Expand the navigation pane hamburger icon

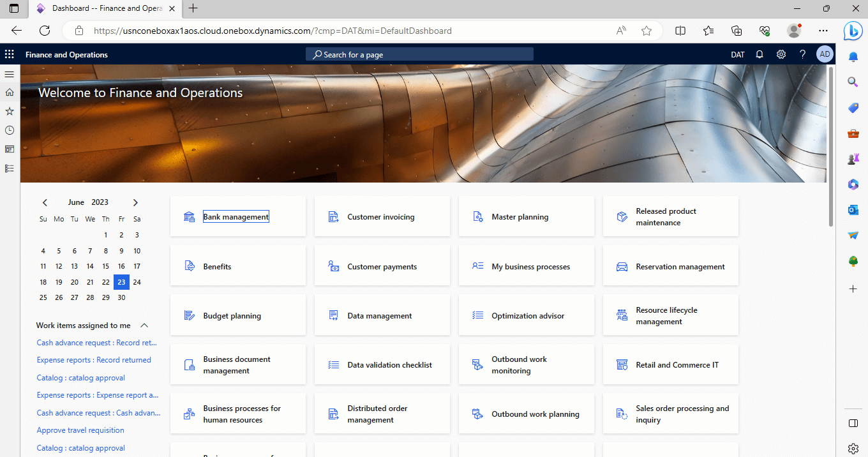pyautogui.click(x=9, y=74)
